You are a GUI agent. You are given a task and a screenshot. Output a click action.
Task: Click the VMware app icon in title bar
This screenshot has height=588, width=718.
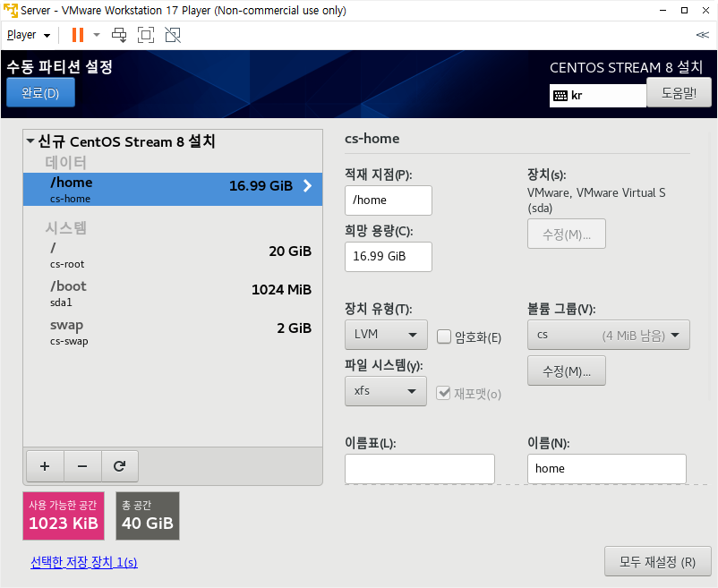click(x=11, y=10)
